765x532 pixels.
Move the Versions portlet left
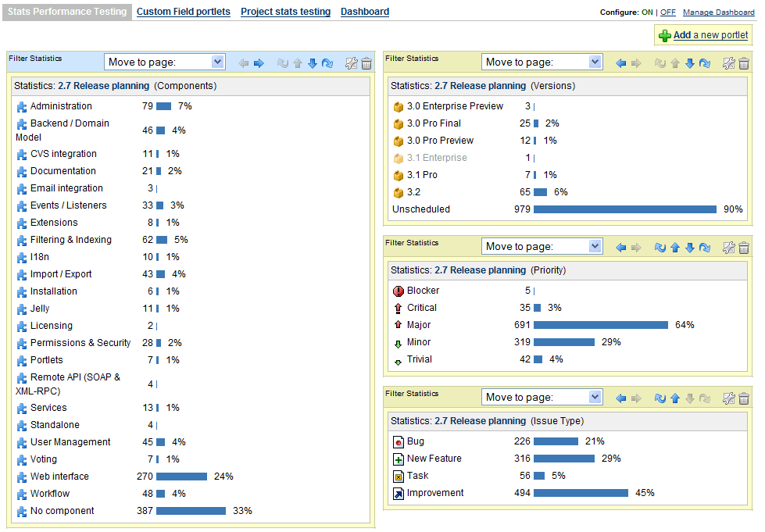[621, 63]
